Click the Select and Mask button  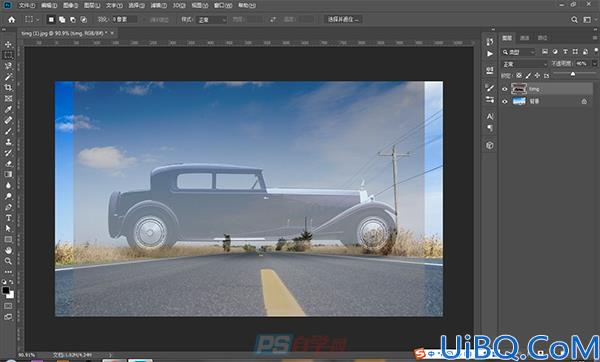click(343, 19)
